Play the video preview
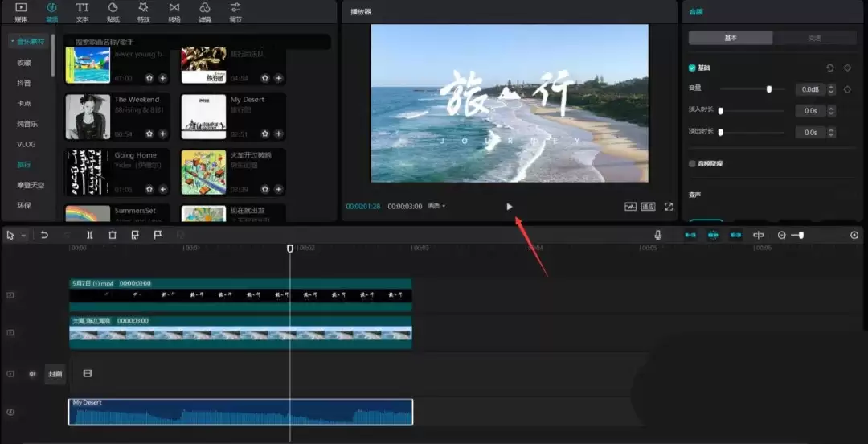 (509, 207)
